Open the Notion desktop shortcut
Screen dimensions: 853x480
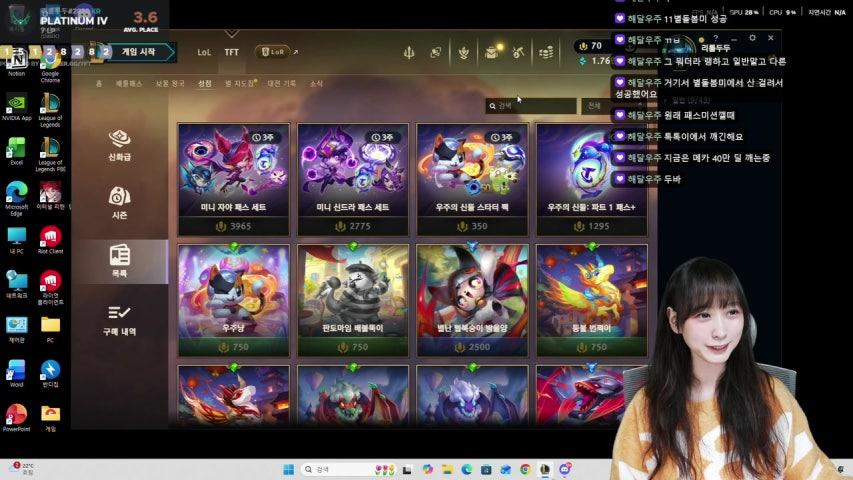tap(17, 63)
